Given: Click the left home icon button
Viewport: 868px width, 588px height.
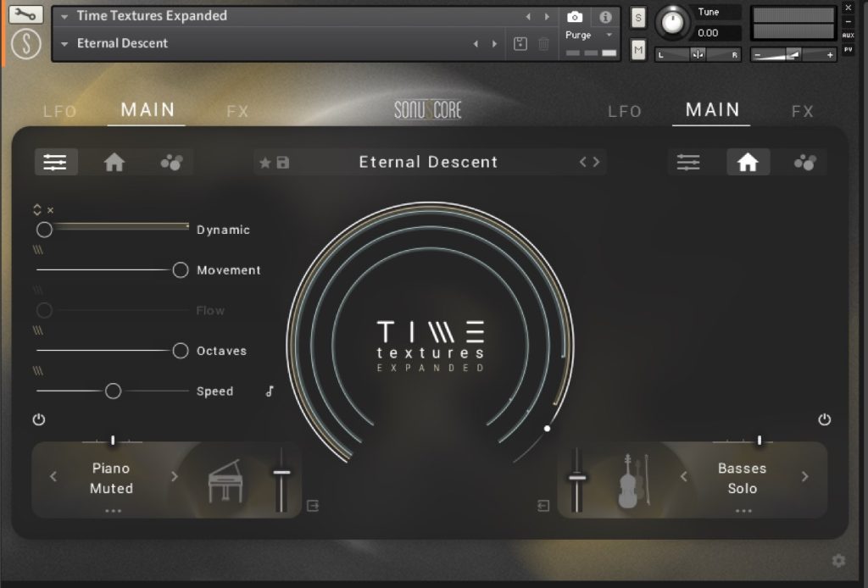Looking at the screenshot, I should 114,163.
